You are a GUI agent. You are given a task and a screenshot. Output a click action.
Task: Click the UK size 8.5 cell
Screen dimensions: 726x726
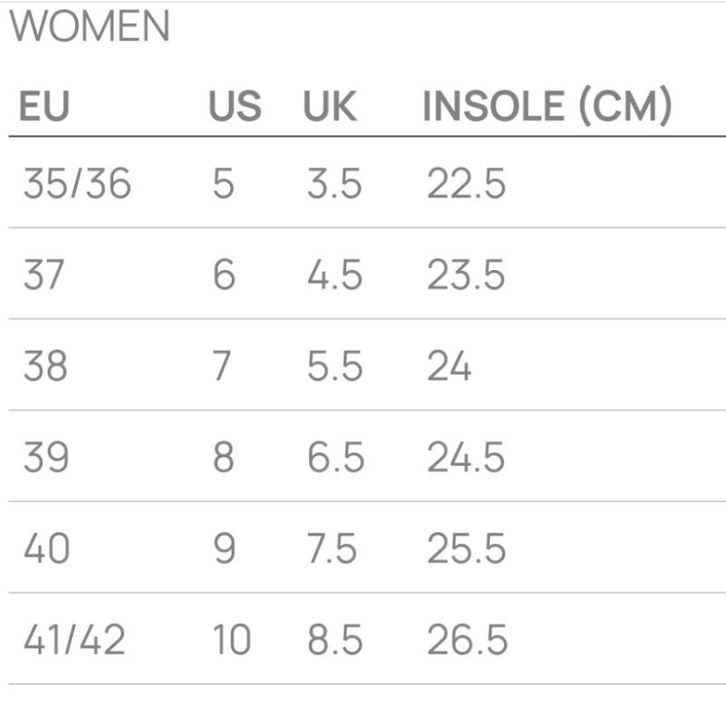[x=335, y=640]
